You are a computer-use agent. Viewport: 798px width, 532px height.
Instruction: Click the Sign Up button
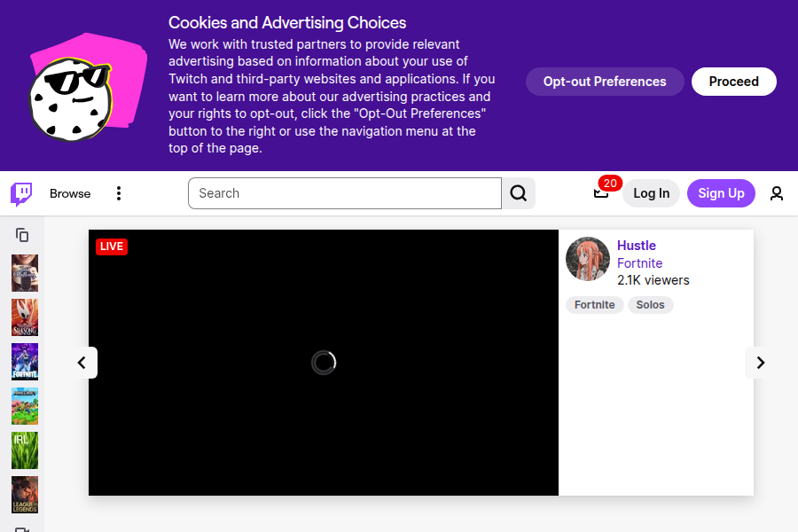(x=721, y=193)
